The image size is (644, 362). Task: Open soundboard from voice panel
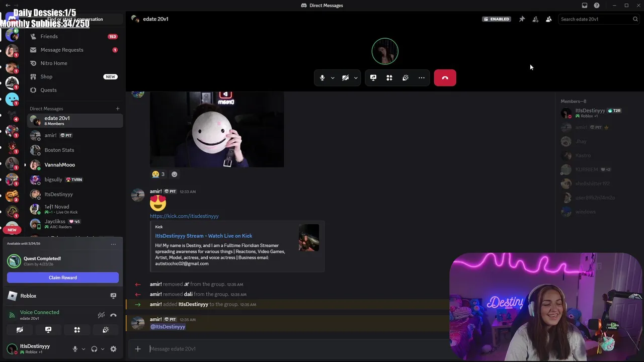pyautogui.click(x=106, y=330)
